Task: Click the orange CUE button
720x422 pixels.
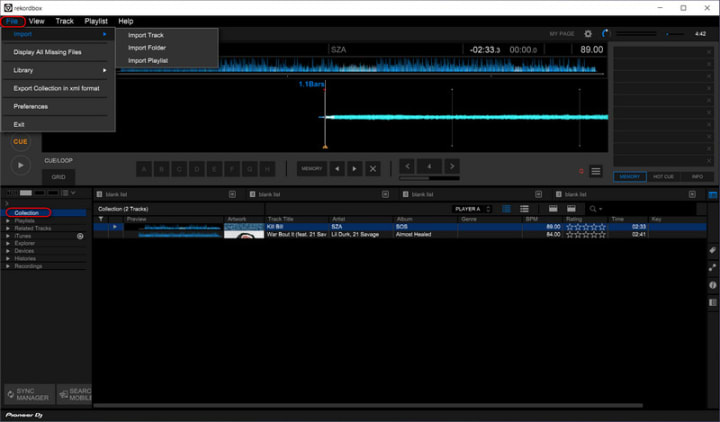Action: [20, 142]
